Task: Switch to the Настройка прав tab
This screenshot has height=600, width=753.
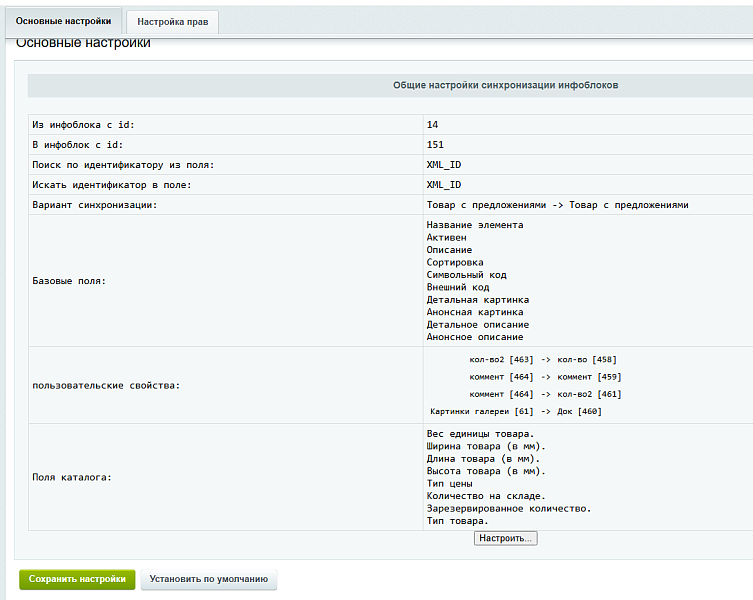Action: coord(172,22)
